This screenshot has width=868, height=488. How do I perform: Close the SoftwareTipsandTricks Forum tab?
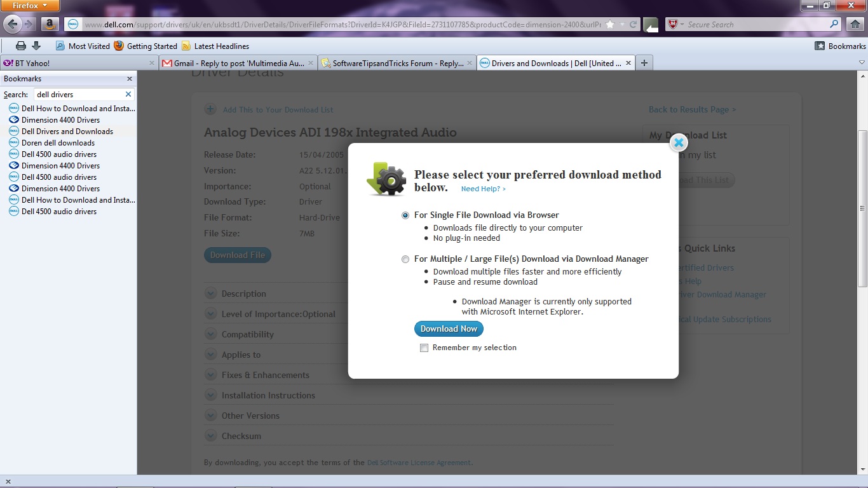(470, 63)
